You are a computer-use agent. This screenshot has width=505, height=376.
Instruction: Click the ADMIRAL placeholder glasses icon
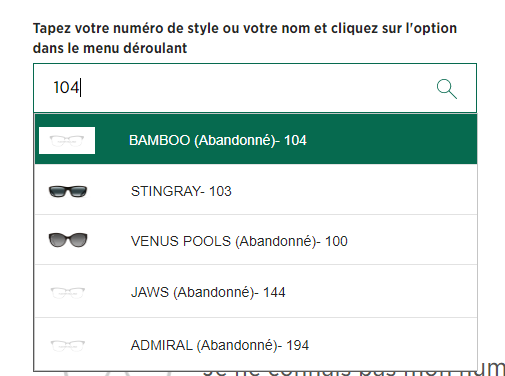68,345
